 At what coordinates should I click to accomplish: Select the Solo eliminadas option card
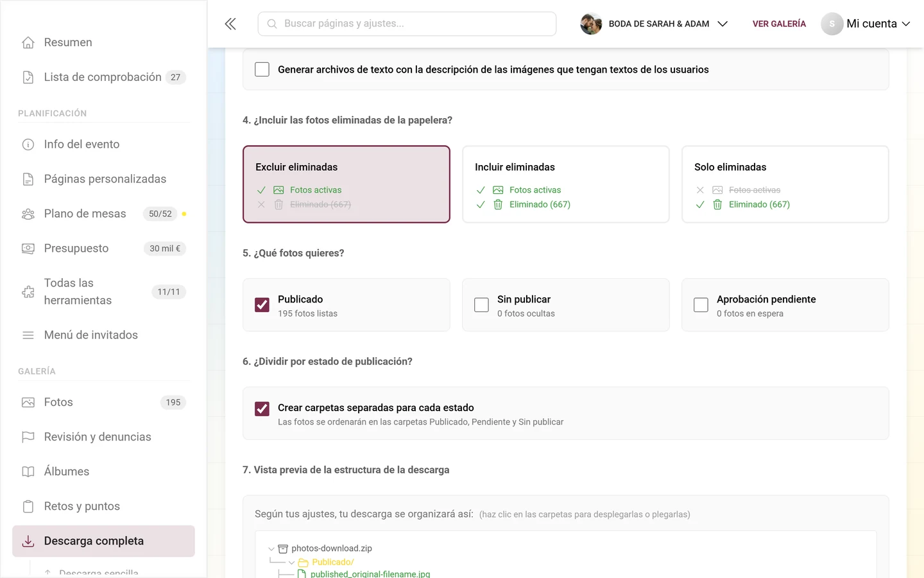coord(785,184)
